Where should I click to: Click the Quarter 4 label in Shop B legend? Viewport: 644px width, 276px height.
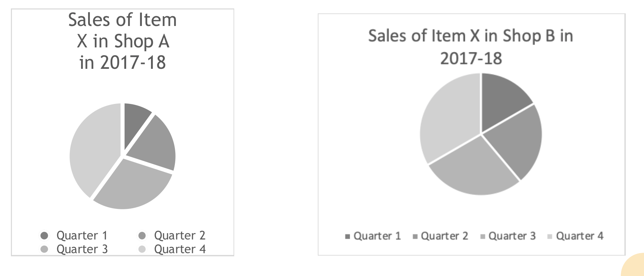pyautogui.click(x=580, y=236)
